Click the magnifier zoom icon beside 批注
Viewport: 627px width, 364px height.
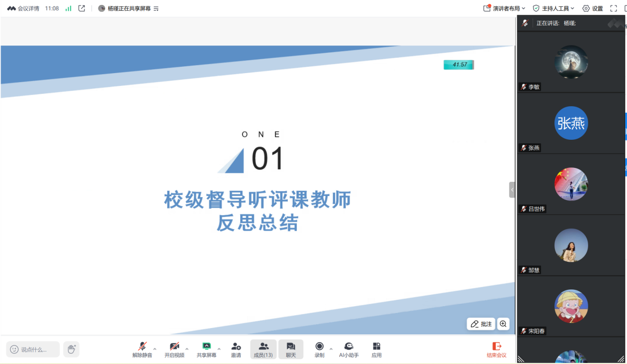pyautogui.click(x=503, y=324)
